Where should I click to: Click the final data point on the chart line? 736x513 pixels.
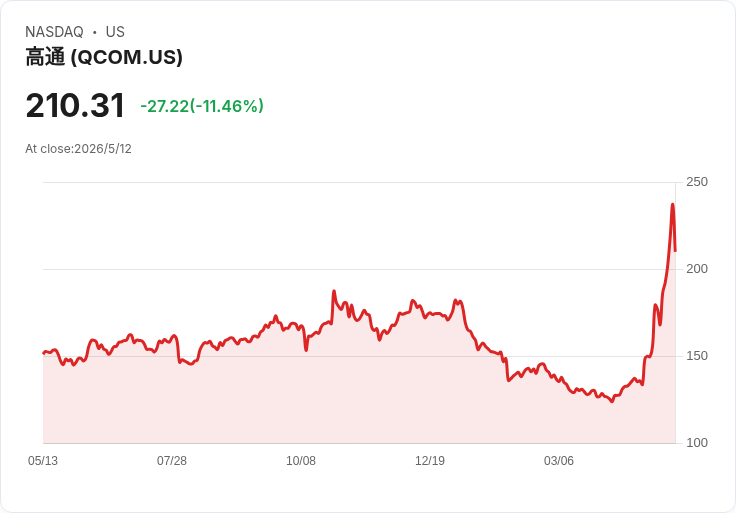coord(675,251)
